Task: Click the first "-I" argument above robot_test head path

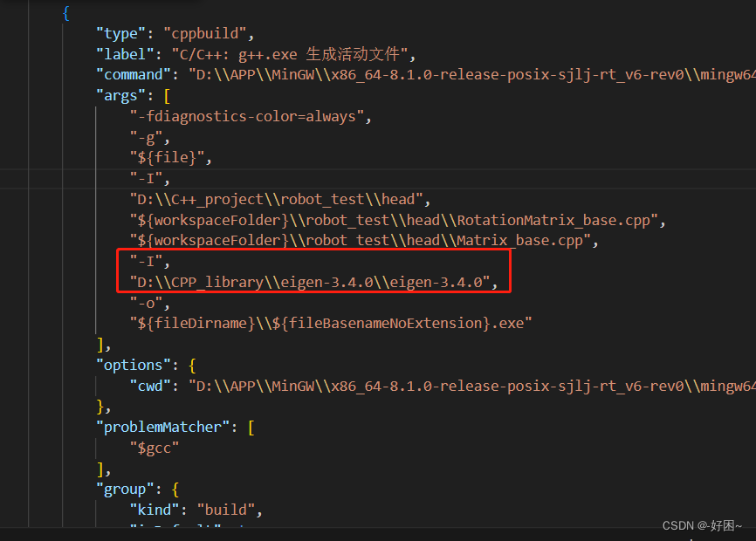Action: tap(149, 179)
